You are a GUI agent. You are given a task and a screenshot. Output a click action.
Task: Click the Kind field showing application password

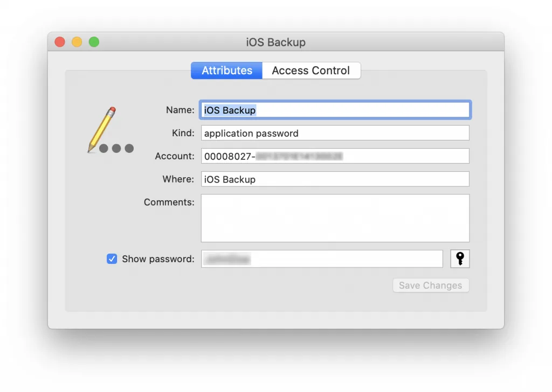(x=335, y=133)
